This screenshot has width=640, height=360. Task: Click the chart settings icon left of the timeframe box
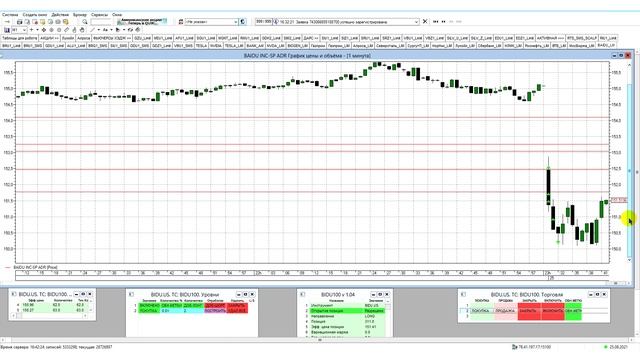click(7, 30)
